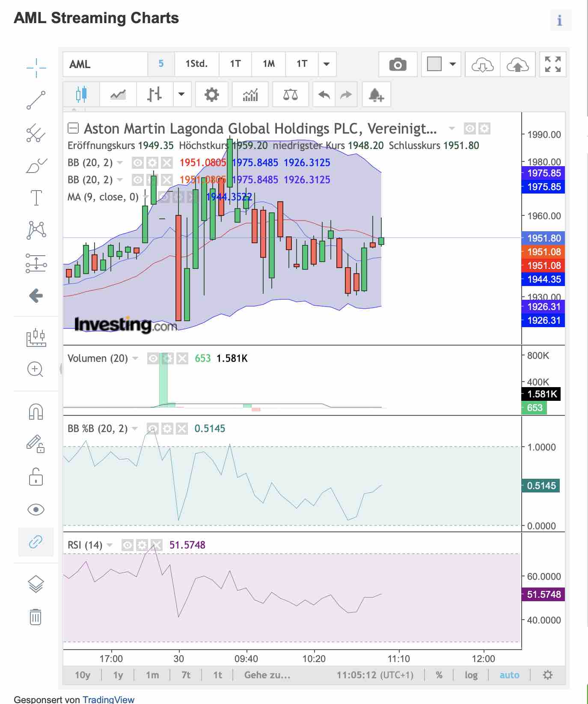The height and width of the screenshot is (704, 588).
Task: Open chart properties gear icon
Action: point(211,94)
